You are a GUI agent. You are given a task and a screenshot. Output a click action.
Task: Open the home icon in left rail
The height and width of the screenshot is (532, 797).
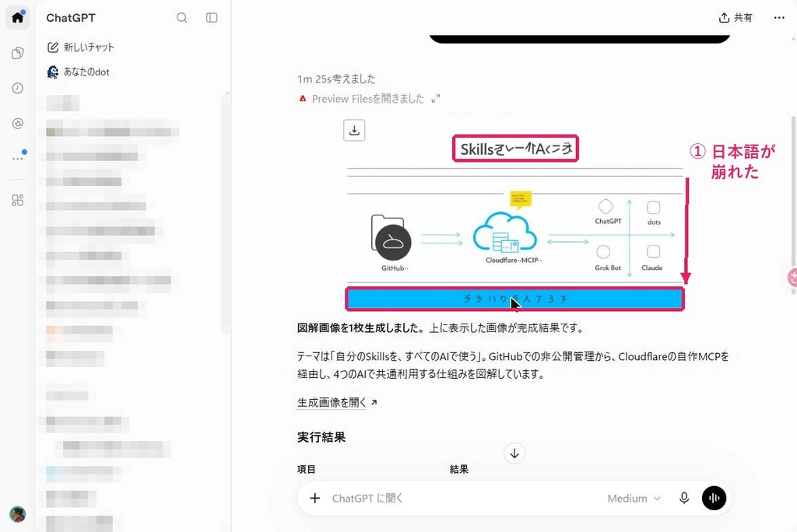[17, 18]
